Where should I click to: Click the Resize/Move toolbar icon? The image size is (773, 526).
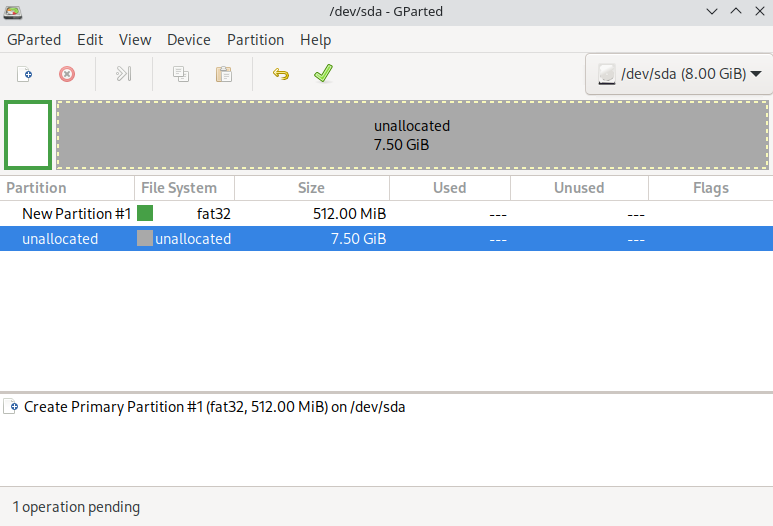point(124,74)
